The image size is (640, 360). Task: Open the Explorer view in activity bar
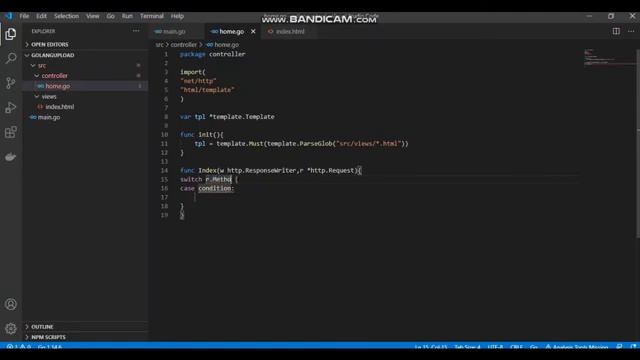tap(11, 34)
